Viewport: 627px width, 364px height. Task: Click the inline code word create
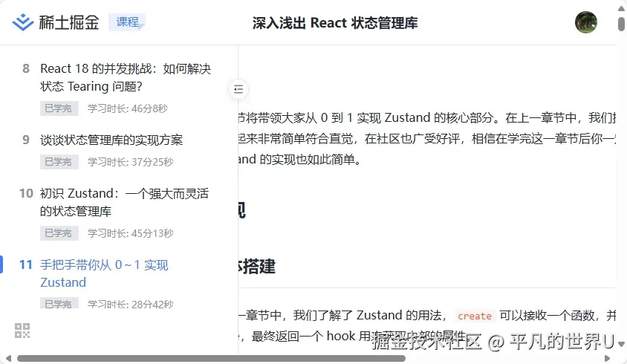pos(475,316)
